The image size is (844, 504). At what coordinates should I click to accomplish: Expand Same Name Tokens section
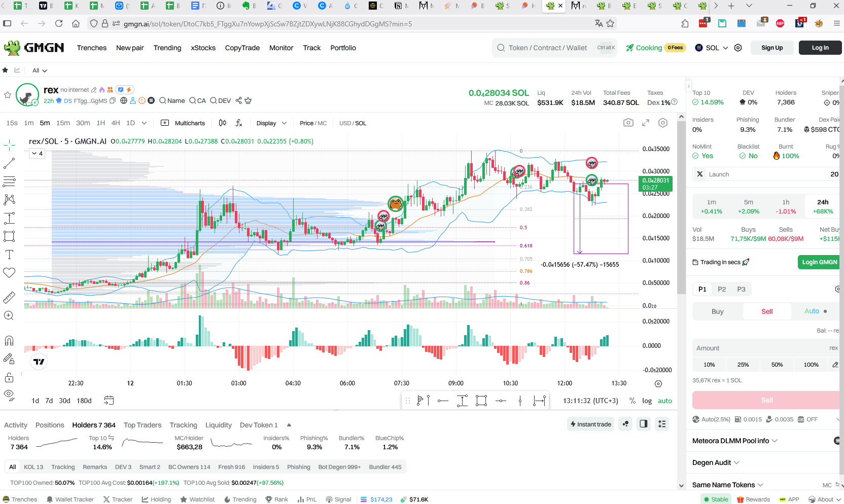point(727,485)
